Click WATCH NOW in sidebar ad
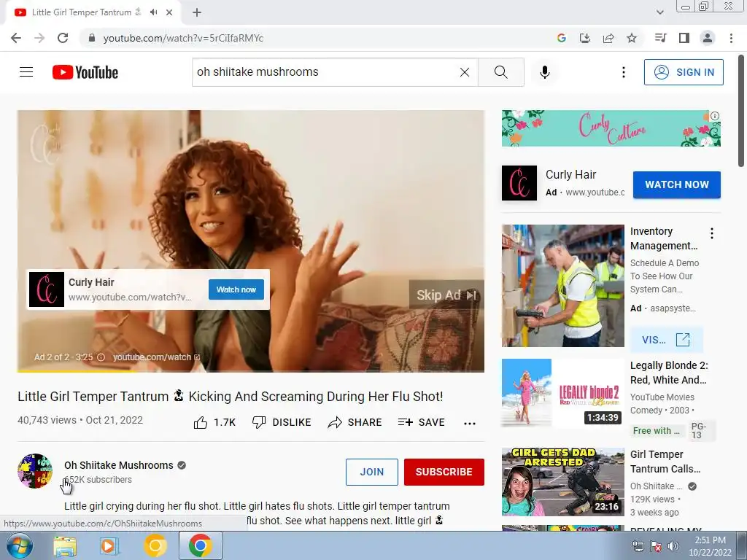 point(676,184)
